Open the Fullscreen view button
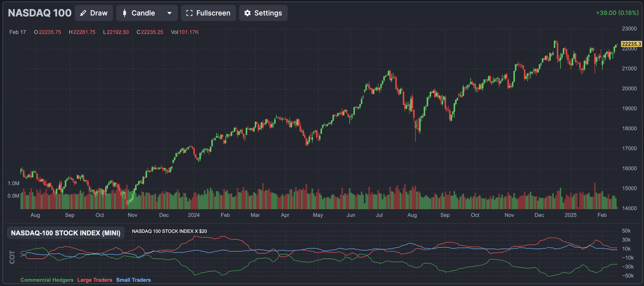644x286 pixels. point(213,13)
